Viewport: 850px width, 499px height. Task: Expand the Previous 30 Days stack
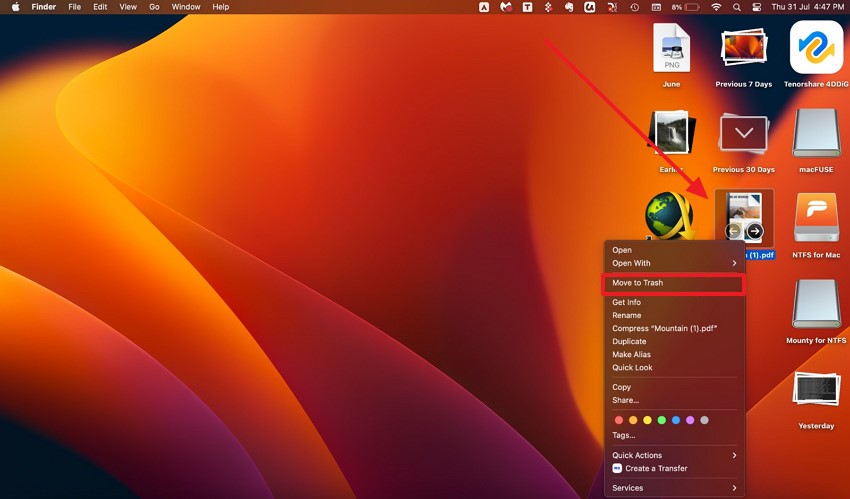(x=744, y=133)
